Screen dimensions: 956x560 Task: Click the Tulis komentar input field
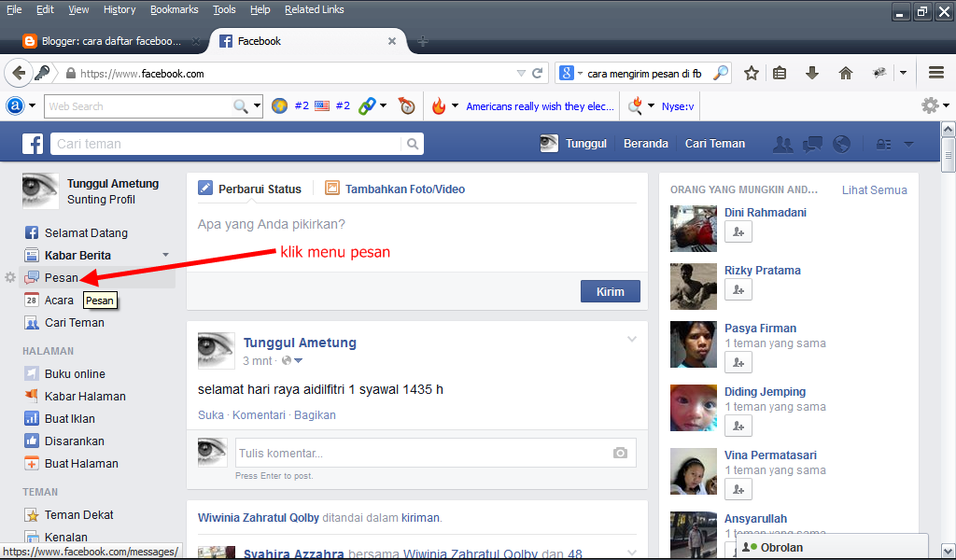coord(420,452)
